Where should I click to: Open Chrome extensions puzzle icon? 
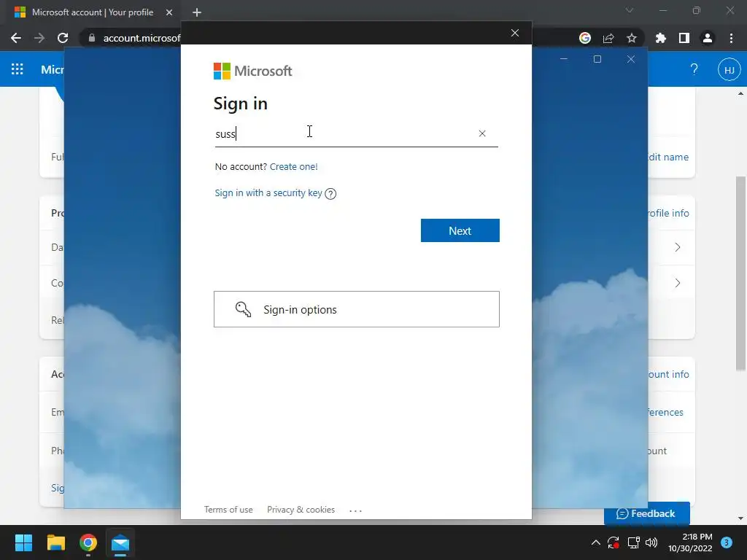pyautogui.click(x=661, y=38)
